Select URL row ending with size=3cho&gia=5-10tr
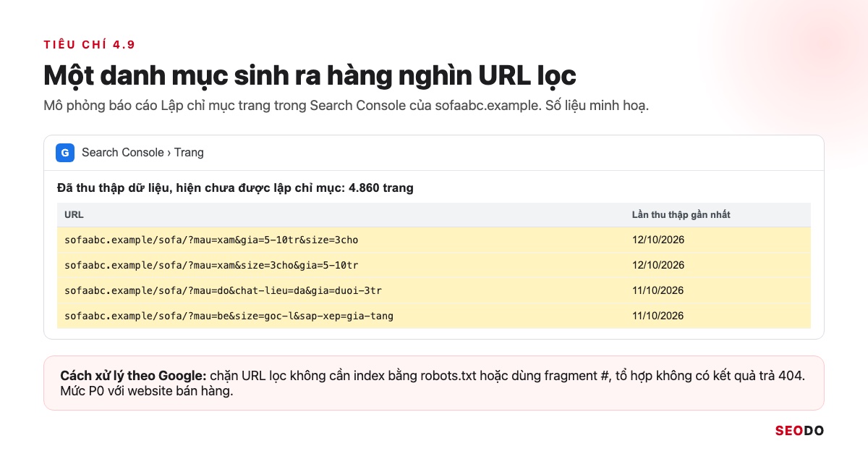 coord(434,265)
